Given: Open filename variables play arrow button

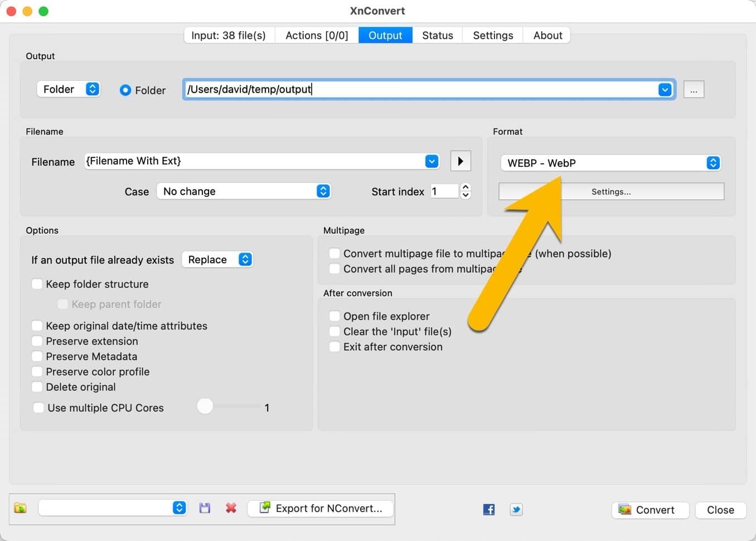Looking at the screenshot, I should point(461,161).
